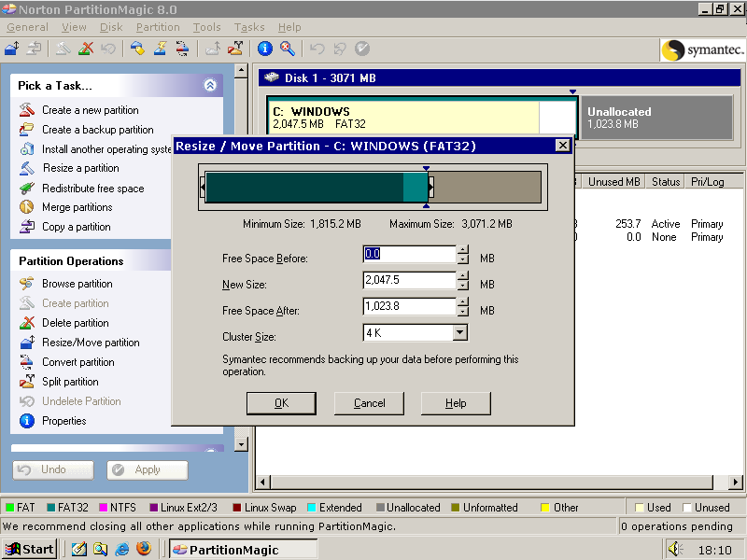Click the Unused MB column header
747x560 pixels.
click(614, 182)
